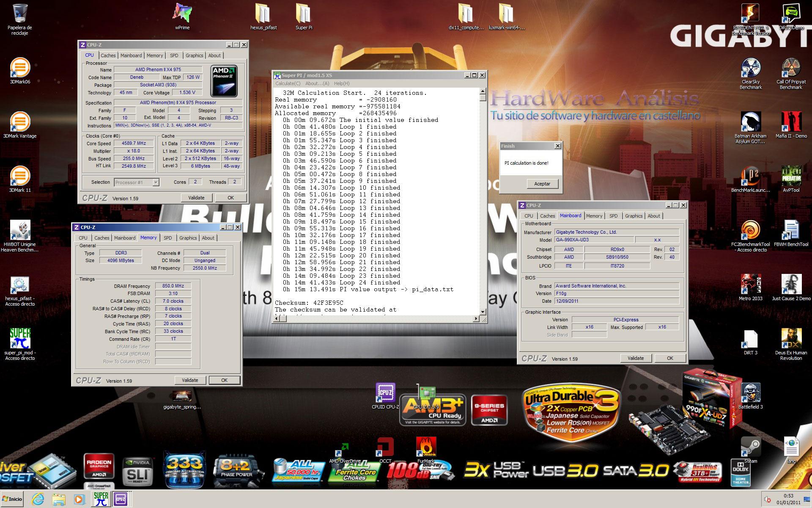Click Aceptar in the Finish dialog

(x=542, y=184)
